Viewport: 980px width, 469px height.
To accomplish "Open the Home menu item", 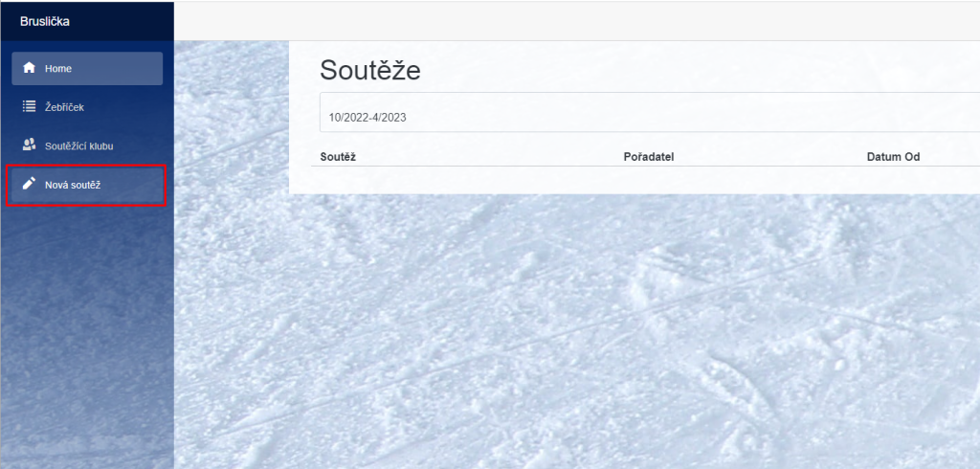I will click(87, 68).
